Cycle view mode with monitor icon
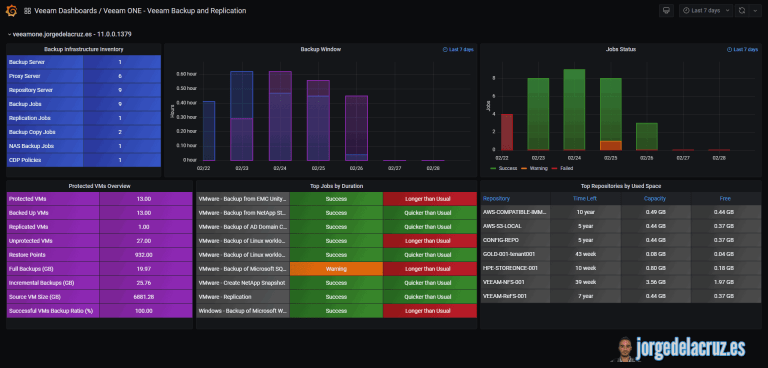This screenshot has height=368, width=768. pyautogui.click(x=666, y=10)
